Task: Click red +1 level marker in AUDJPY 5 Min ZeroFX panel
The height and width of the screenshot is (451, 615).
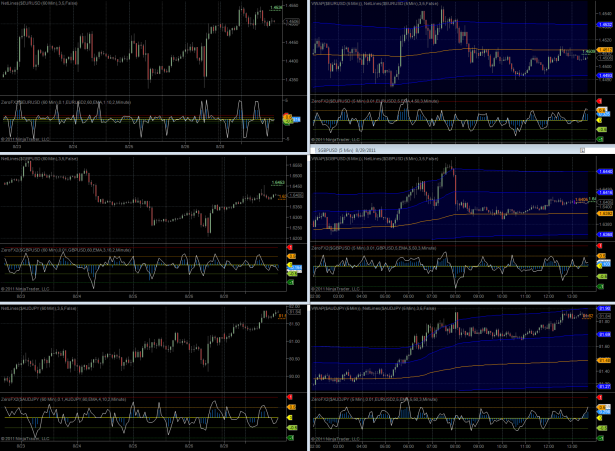Action: (x=599, y=397)
